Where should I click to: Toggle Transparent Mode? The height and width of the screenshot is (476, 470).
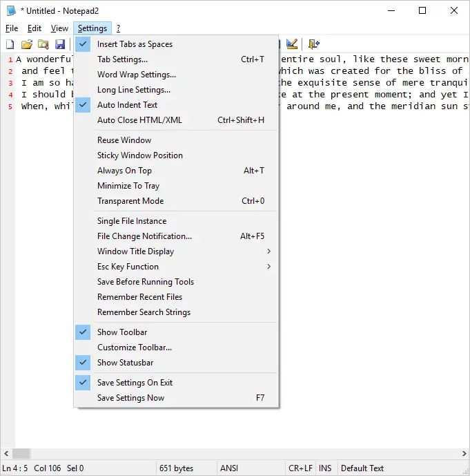(176, 201)
